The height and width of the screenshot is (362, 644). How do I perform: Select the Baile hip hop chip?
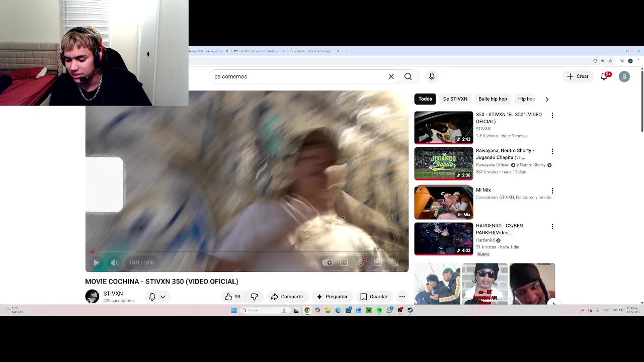point(493,99)
